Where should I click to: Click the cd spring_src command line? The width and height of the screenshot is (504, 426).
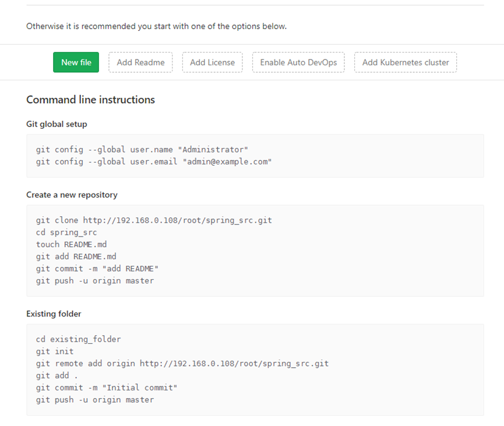coord(66,233)
